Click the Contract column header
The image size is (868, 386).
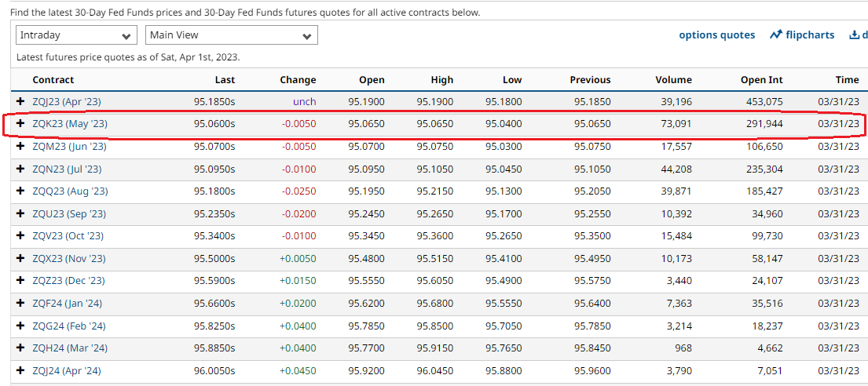pos(53,80)
